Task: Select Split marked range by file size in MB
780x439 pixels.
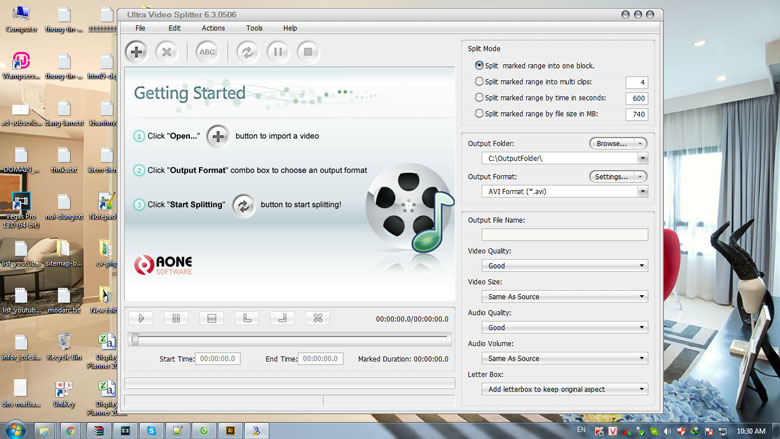Action: tap(479, 113)
